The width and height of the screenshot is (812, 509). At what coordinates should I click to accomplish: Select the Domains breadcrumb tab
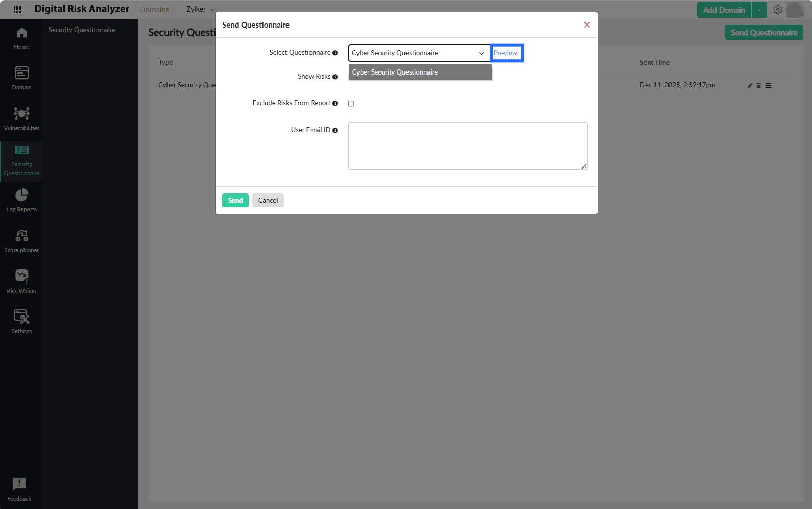tap(154, 10)
